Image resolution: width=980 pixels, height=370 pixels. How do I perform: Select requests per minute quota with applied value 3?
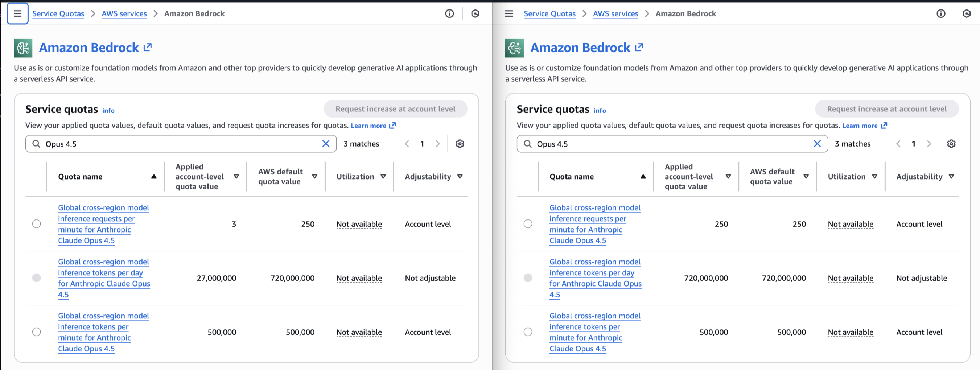[x=37, y=224]
